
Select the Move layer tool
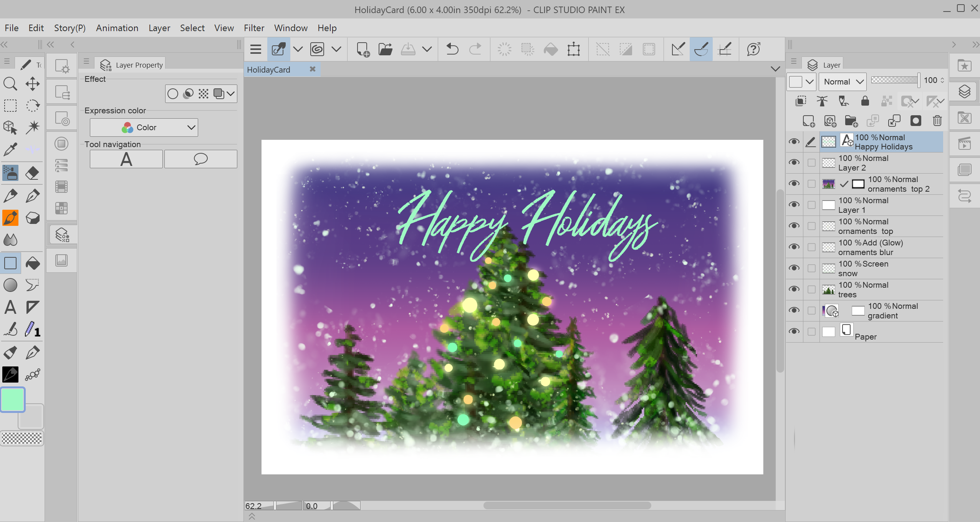click(x=33, y=83)
